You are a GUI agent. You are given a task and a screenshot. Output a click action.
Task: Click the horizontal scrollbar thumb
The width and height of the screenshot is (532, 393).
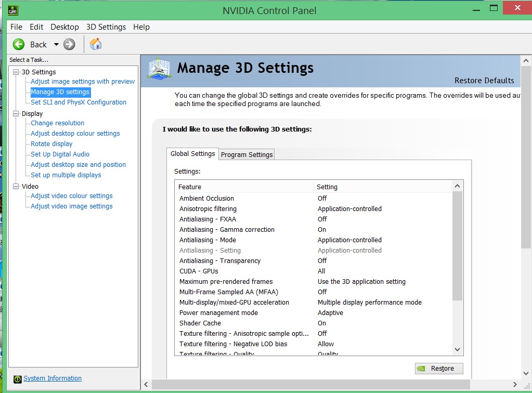[x=311, y=385]
